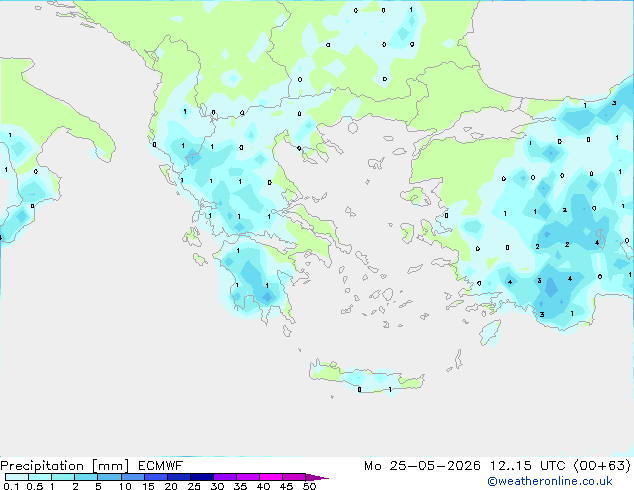Select the 5–10 mm legend color swatch

pyautogui.click(x=109, y=477)
